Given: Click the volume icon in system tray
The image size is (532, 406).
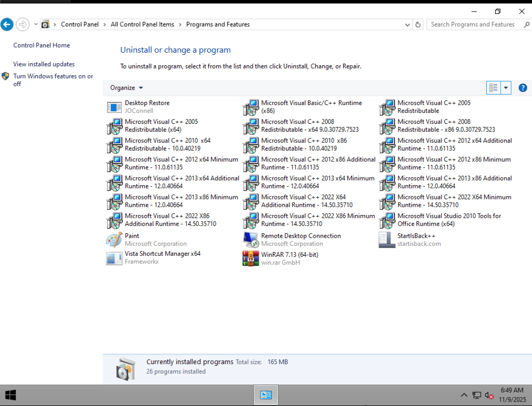Looking at the screenshot, I should (489, 395).
